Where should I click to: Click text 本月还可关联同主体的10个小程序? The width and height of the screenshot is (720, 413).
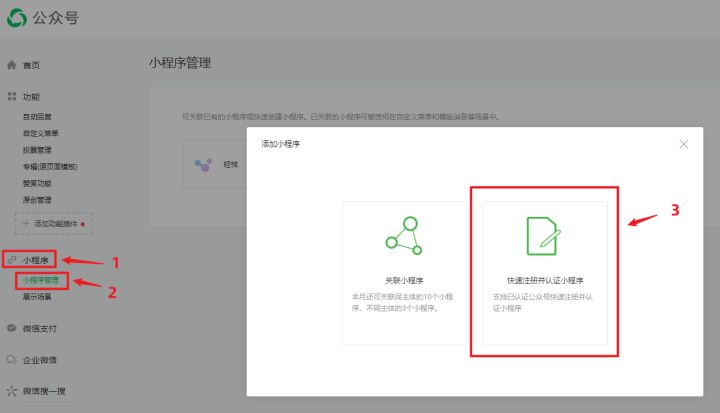pyautogui.click(x=402, y=302)
